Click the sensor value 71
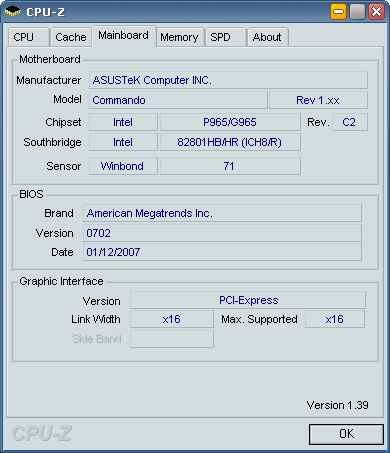 [230, 166]
